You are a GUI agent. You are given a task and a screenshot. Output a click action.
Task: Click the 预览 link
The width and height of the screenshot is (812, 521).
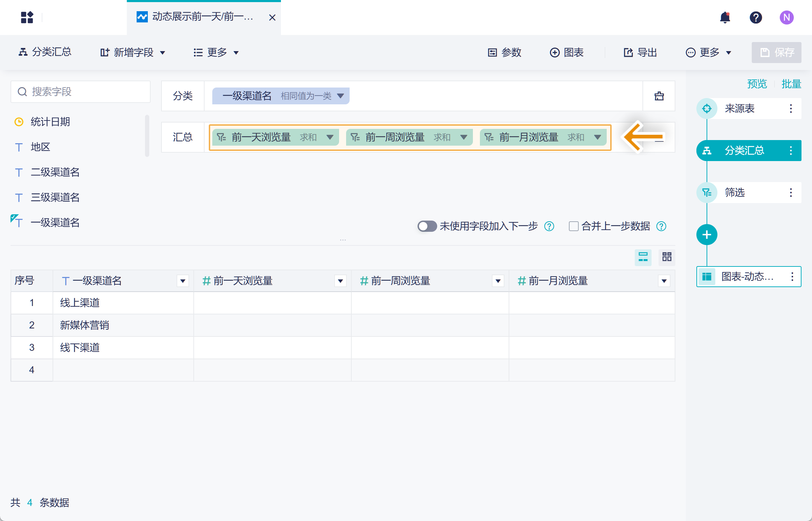coord(757,84)
